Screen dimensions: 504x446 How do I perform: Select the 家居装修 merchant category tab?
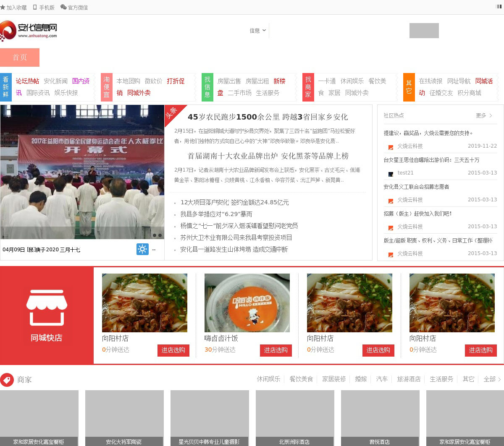pyautogui.click(x=334, y=379)
